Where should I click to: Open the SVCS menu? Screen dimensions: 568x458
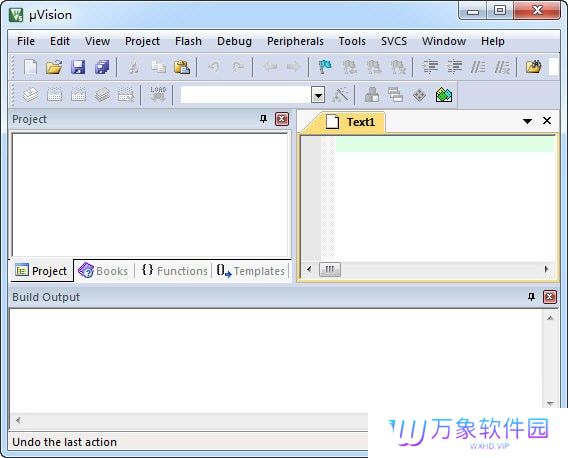[394, 41]
